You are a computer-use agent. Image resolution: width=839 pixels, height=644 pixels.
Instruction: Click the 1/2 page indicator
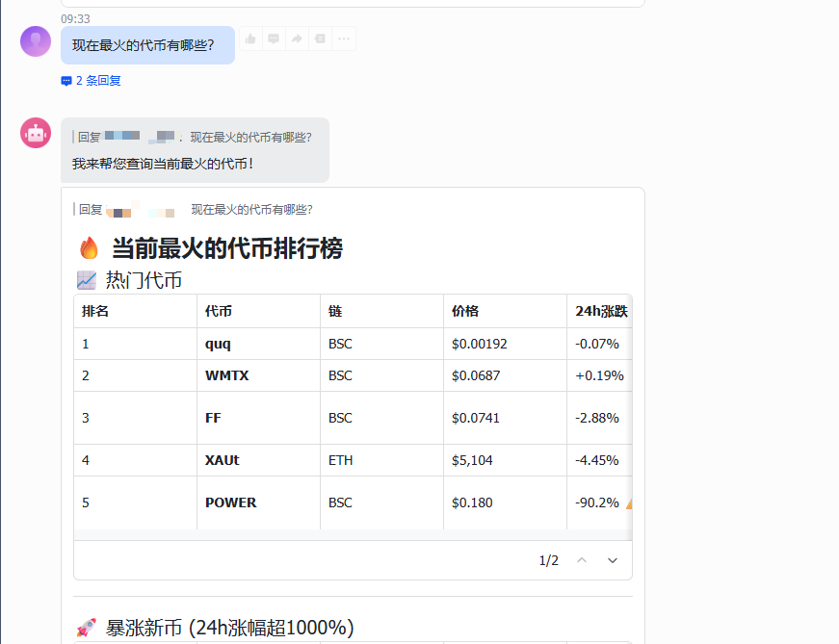[547, 559]
